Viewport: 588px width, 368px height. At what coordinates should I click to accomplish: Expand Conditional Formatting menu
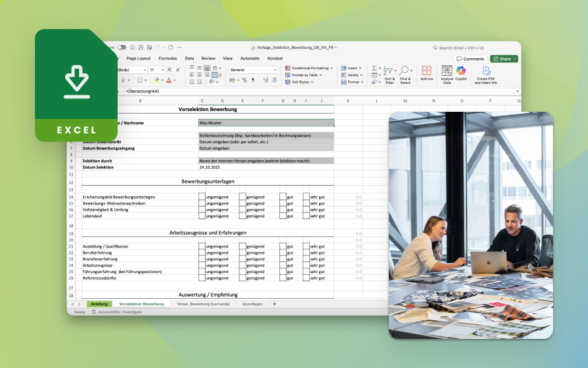309,68
